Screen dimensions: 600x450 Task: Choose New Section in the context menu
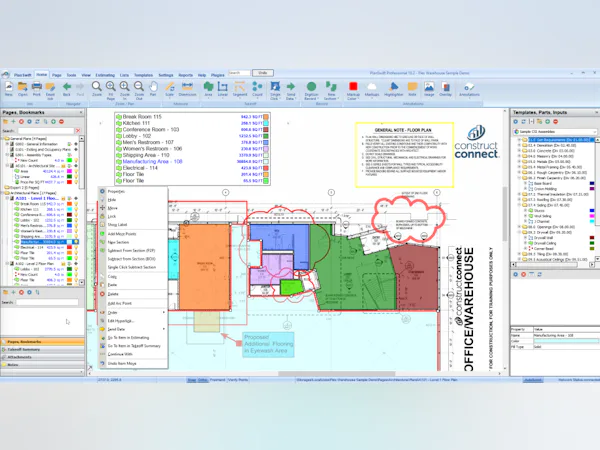coord(132,242)
